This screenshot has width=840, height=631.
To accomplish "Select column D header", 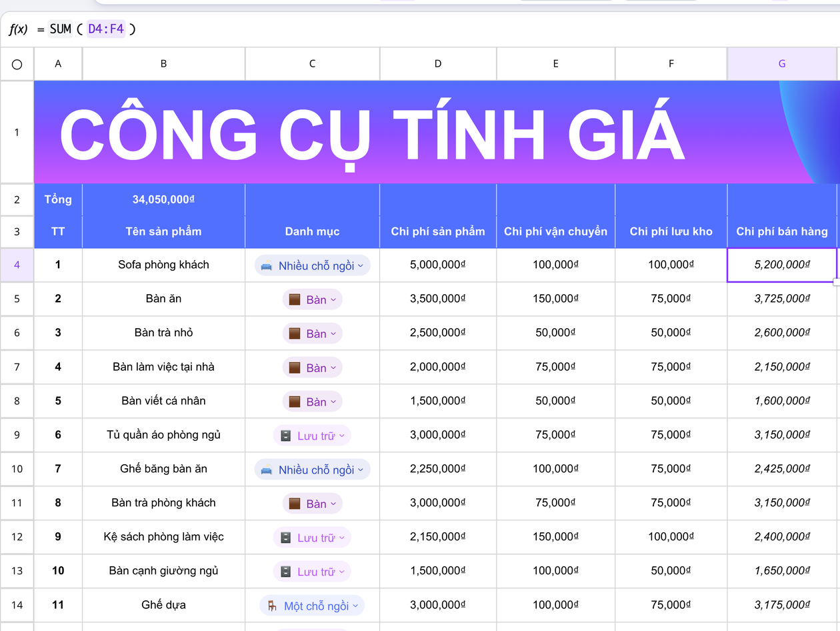I will point(438,64).
